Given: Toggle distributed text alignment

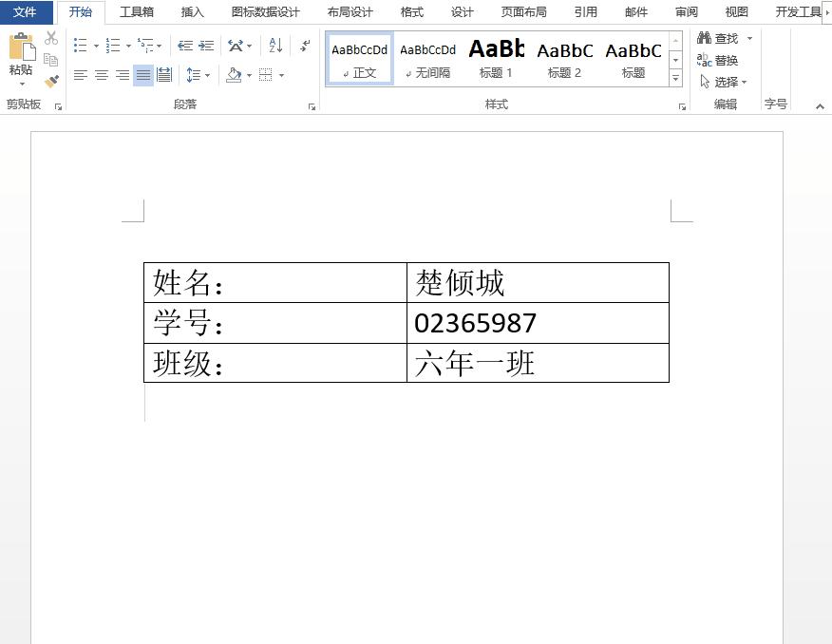Looking at the screenshot, I should pos(165,75).
